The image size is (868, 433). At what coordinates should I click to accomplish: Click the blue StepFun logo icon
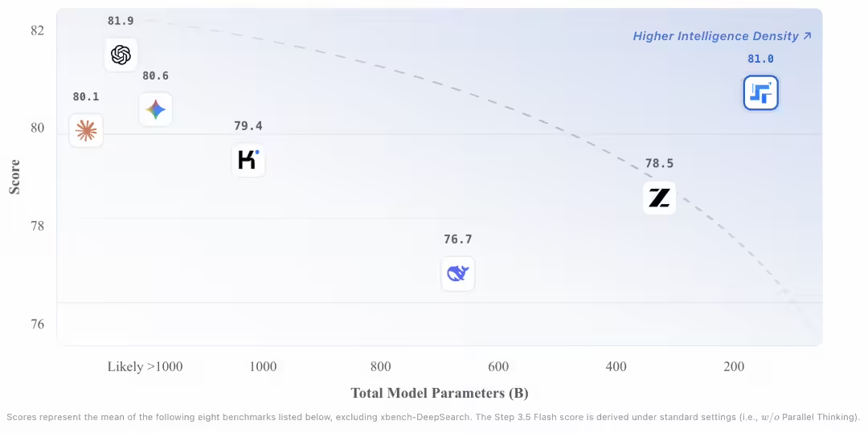point(760,93)
